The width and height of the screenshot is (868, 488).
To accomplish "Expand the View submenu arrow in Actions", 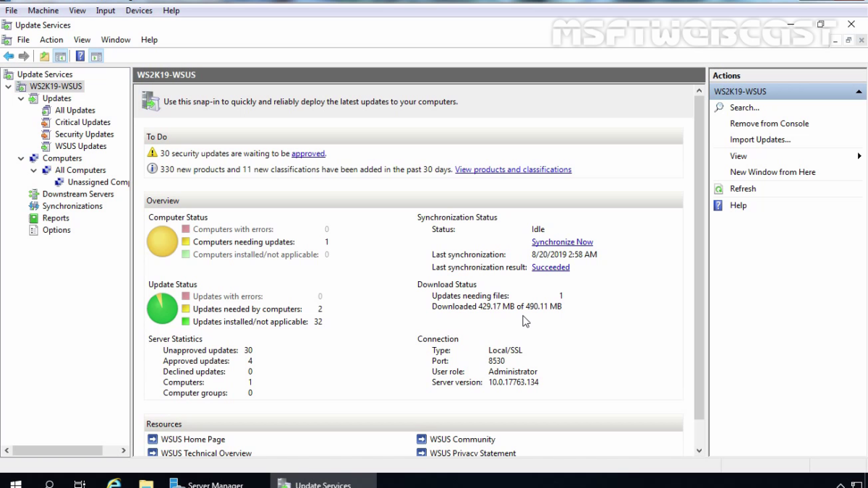I will coord(859,156).
